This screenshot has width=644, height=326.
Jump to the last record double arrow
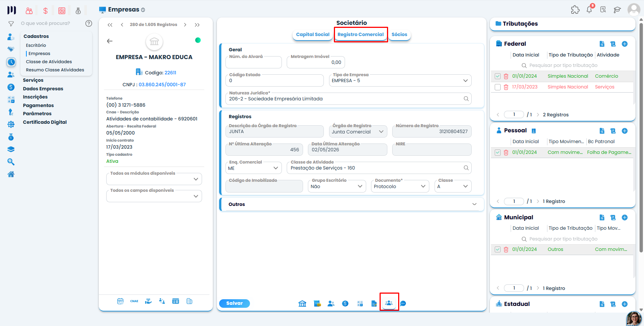point(197,25)
